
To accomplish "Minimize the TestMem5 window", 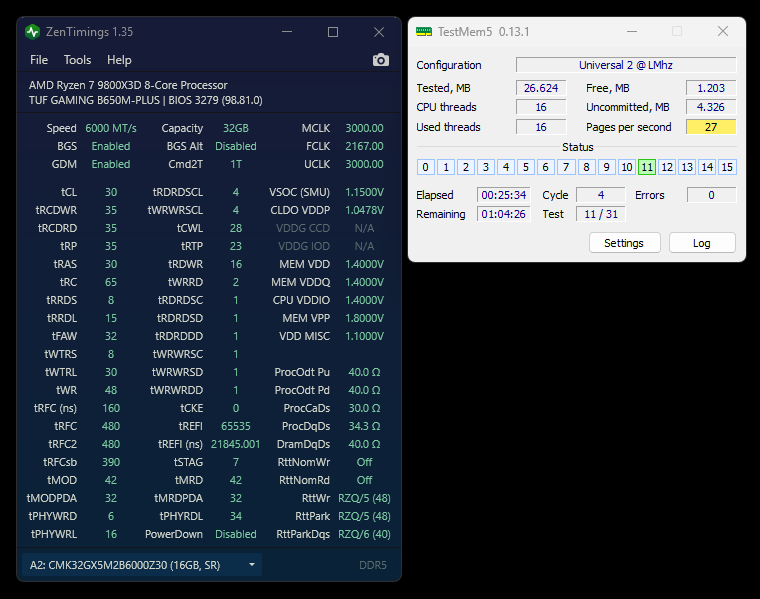I will 632,32.
